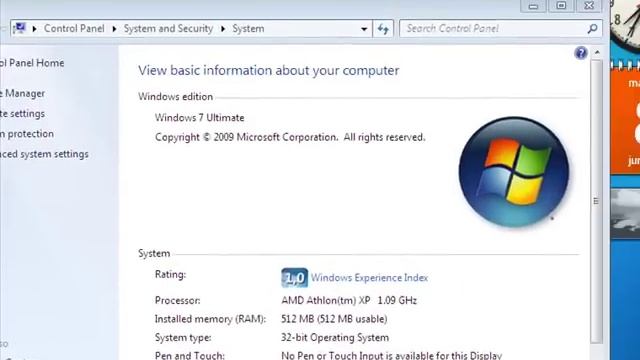This screenshot has height=360, width=640.
Task: Click the Windows 7 Ultimate text
Action: click(200, 118)
